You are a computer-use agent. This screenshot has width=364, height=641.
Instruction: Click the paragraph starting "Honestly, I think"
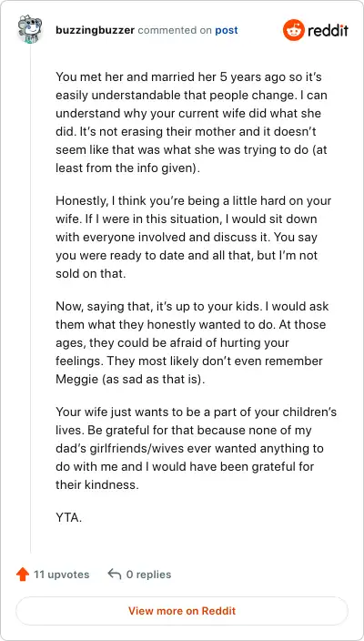click(x=193, y=237)
